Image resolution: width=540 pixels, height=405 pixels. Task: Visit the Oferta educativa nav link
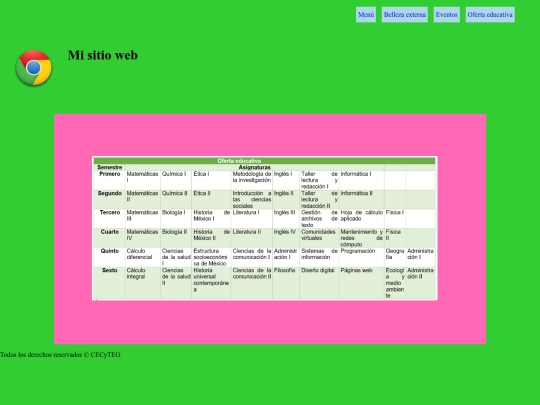[490, 14]
